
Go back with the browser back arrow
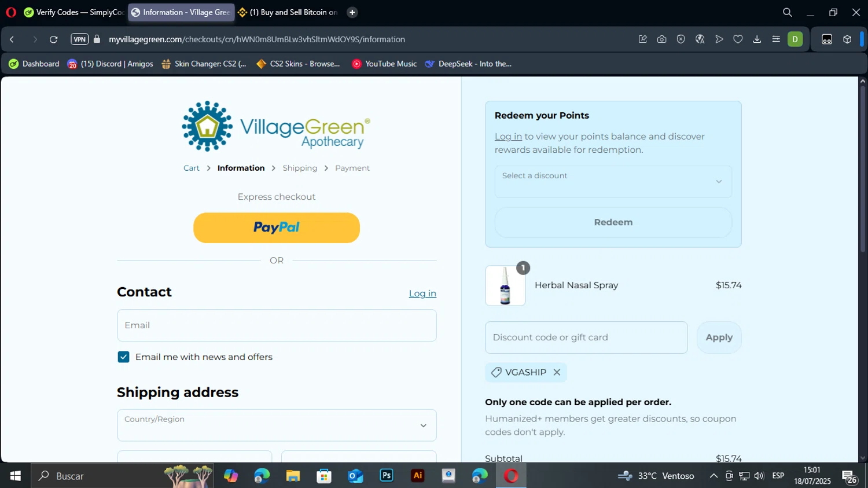click(x=12, y=39)
